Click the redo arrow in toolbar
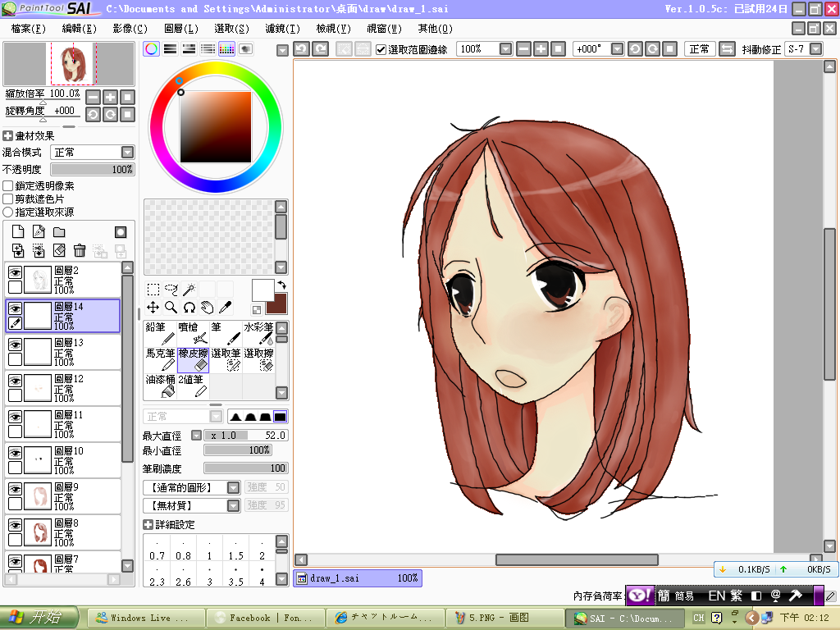The height and width of the screenshot is (630, 840). [321, 49]
